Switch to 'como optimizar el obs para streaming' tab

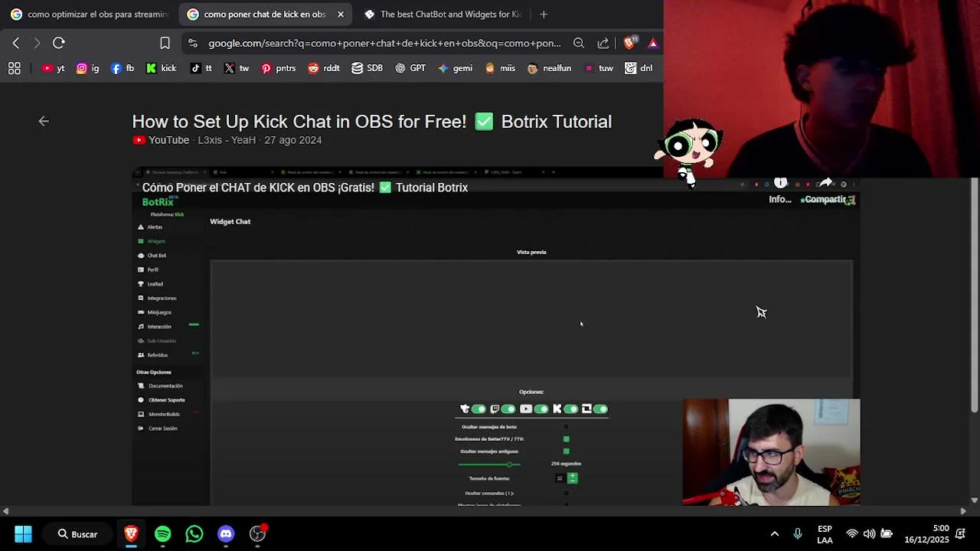tap(90, 14)
